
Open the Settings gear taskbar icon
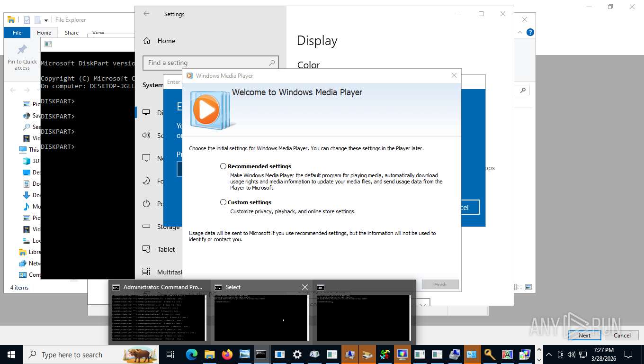click(297, 355)
